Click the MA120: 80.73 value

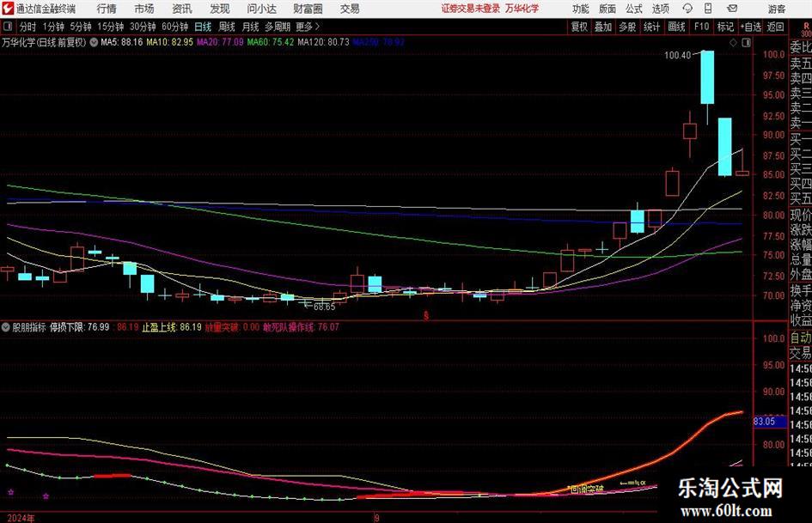tap(324, 42)
